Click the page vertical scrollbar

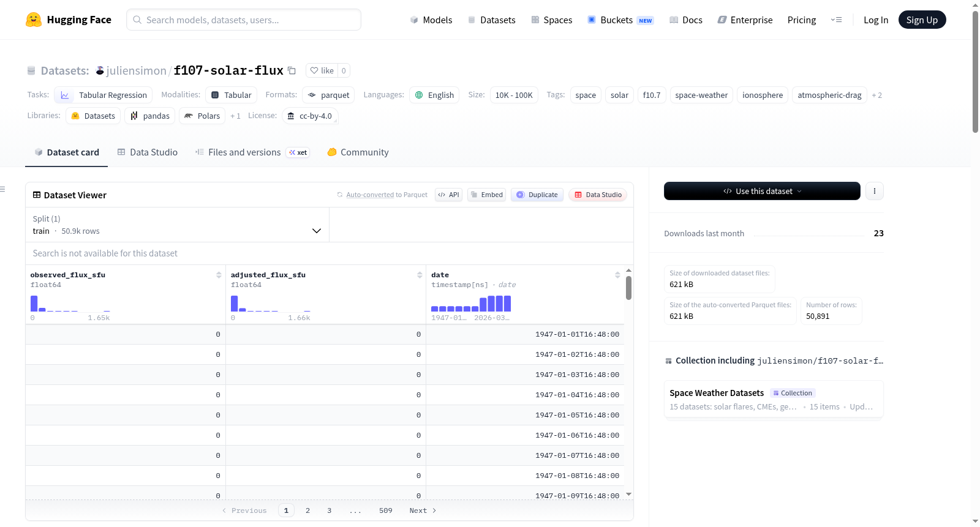(x=975, y=71)
